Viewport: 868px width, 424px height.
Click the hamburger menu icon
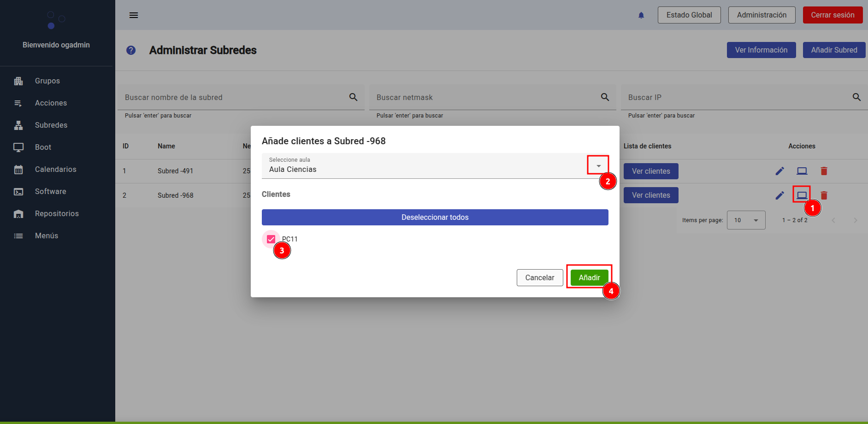(x=134, y=15)
